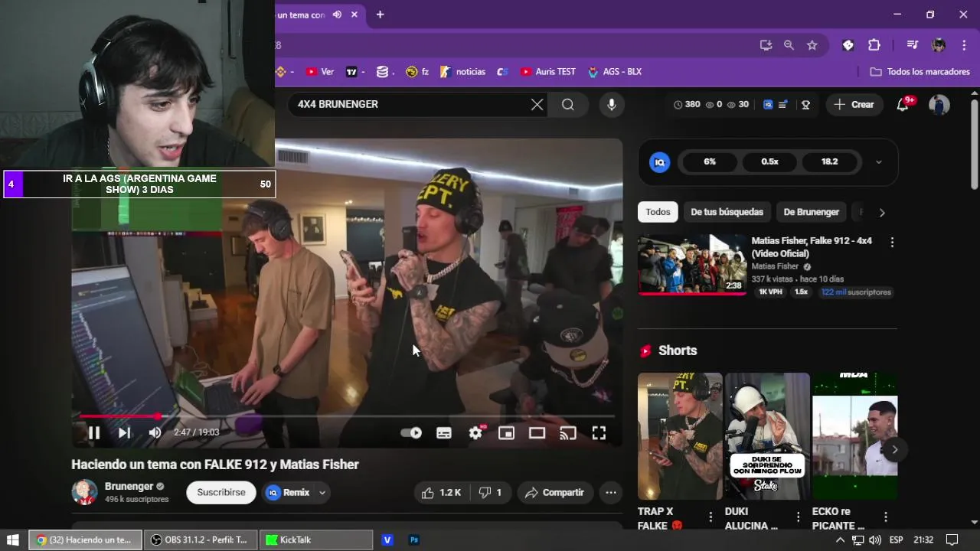980x551 pixels.
Task: Click the 18.2 vidIQ pill
Action: [829, 161]
